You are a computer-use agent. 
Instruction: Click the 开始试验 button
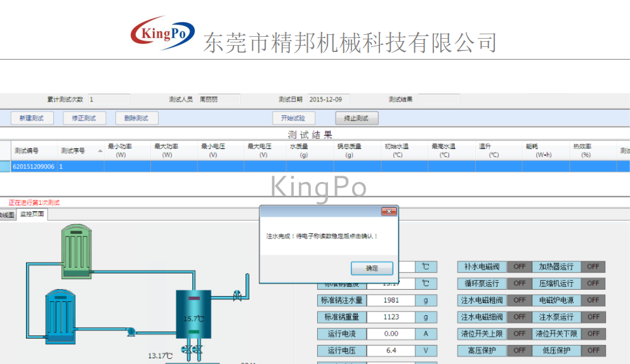[x=293, y=118]
